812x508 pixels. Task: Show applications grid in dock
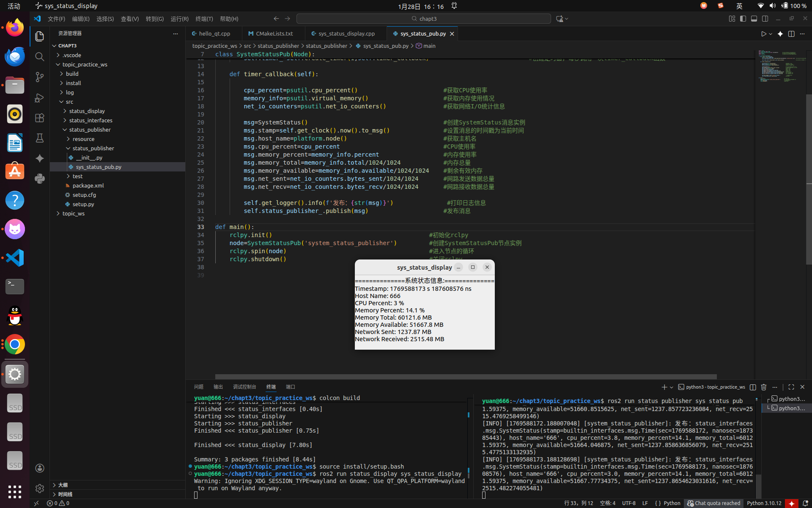click(15, 491)
